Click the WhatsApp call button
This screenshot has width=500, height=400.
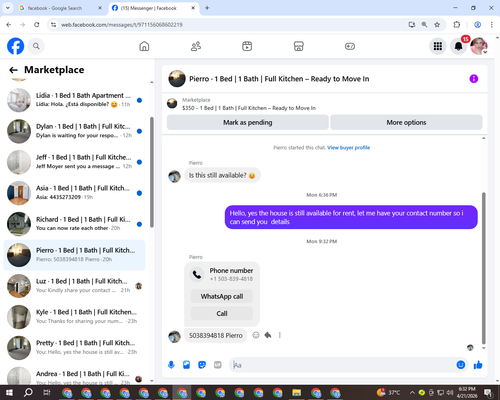(x=222, y=296)
